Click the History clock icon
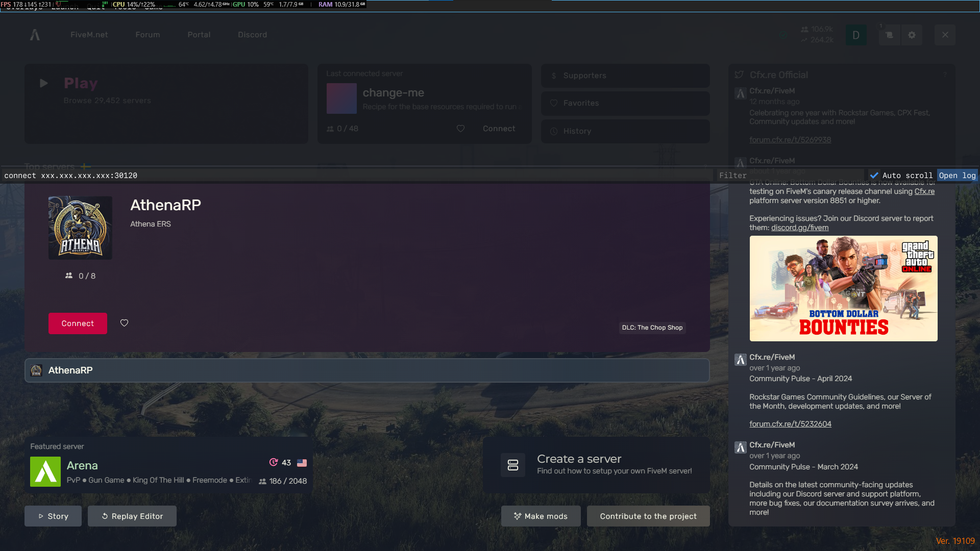 554,131
